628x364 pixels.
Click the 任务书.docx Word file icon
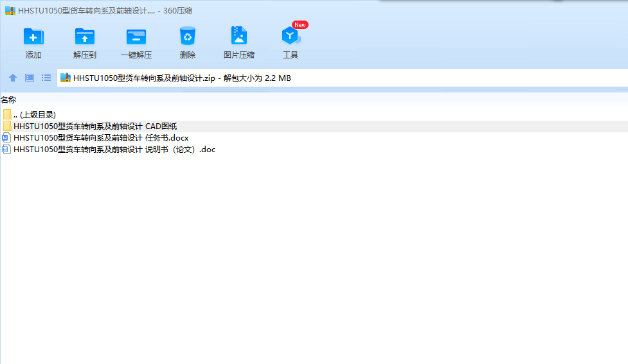(6, 138)
